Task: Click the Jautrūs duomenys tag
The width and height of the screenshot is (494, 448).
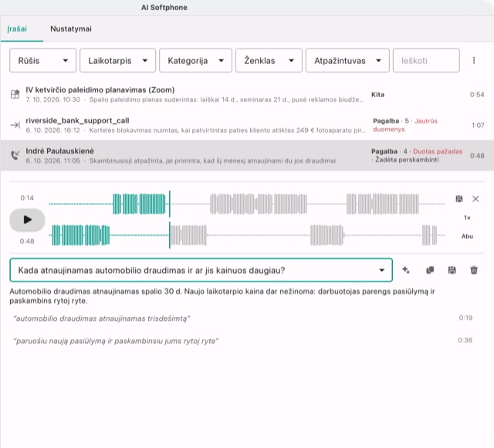Action: click(405, 125)
